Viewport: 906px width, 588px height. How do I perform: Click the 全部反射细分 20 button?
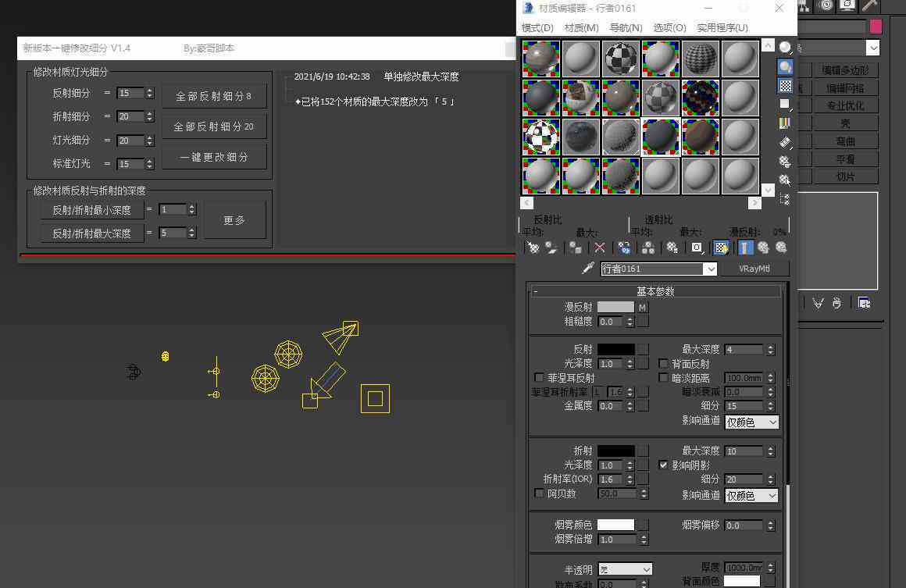tap(214, 127)
